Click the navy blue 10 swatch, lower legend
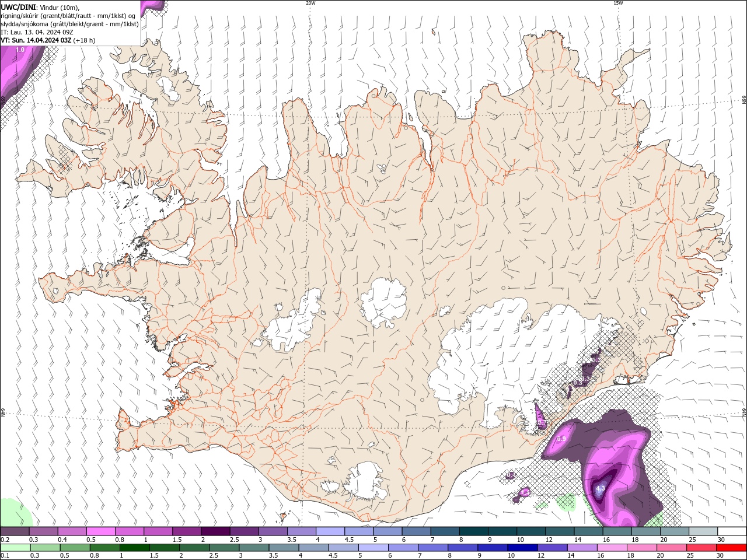This screenshot has width=747, height=560. [523, 548]
